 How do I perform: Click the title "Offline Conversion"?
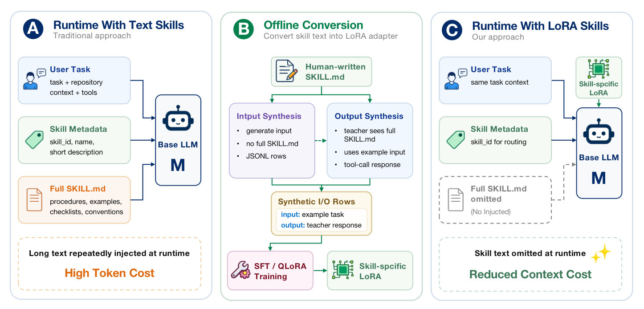(314, 25)
